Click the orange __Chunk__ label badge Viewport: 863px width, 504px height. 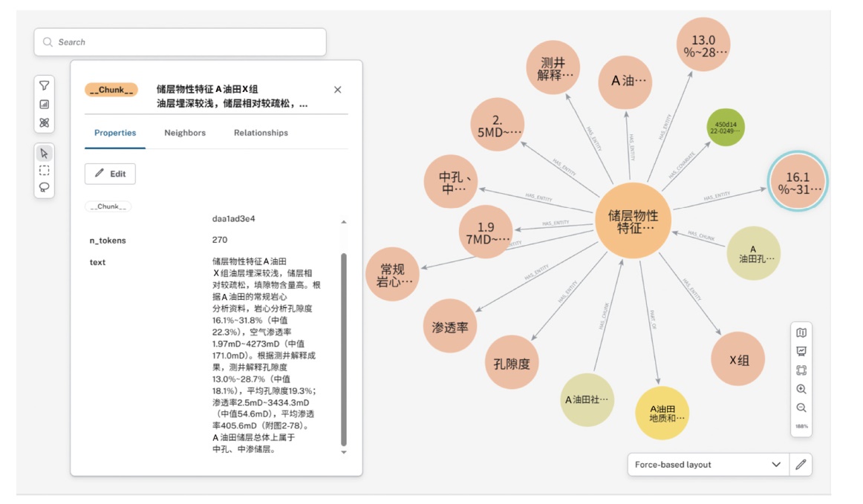point(111,90)
